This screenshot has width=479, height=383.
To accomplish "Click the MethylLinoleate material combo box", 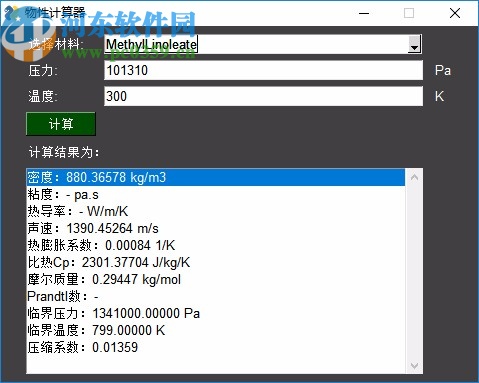I will [263, 44].
